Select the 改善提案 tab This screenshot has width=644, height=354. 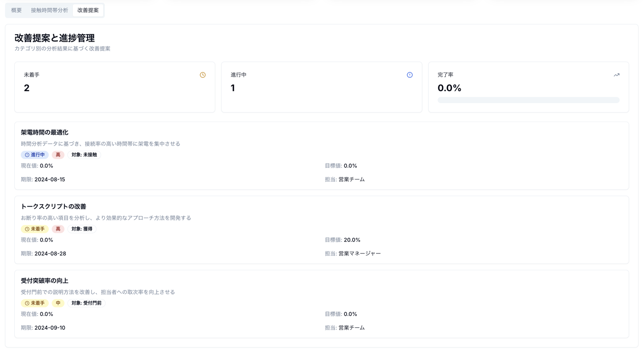pos(88,10)
